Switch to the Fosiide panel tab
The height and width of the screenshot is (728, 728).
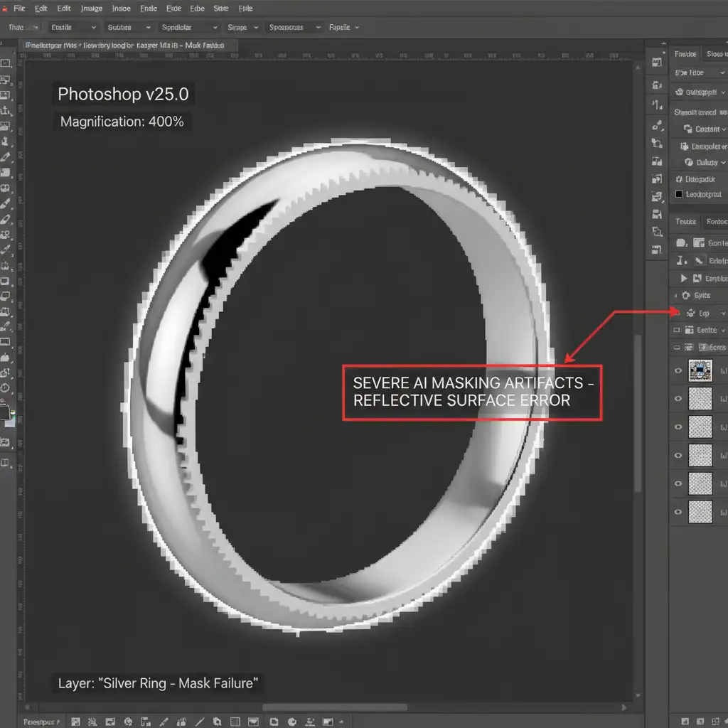(685, 54)
